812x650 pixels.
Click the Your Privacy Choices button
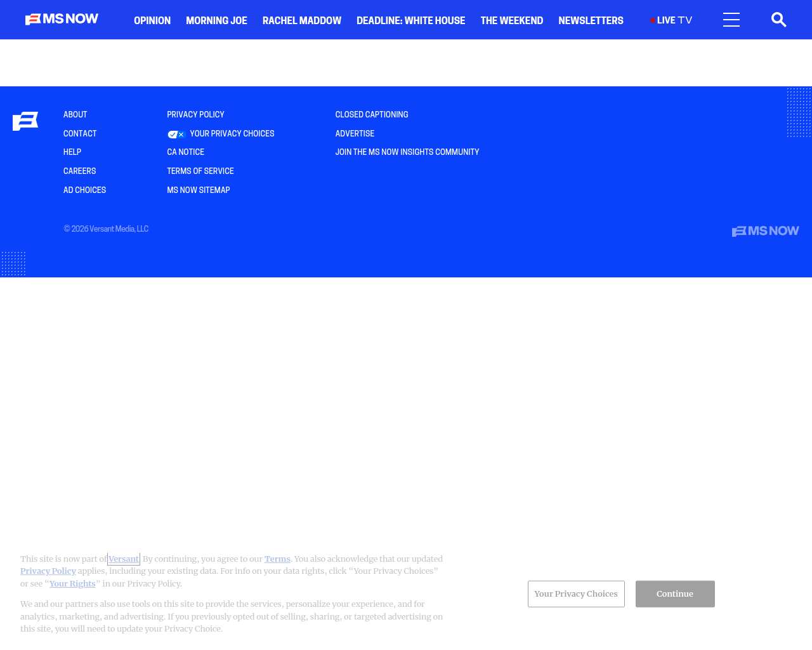pyautogui.click(x=576, y=594)
